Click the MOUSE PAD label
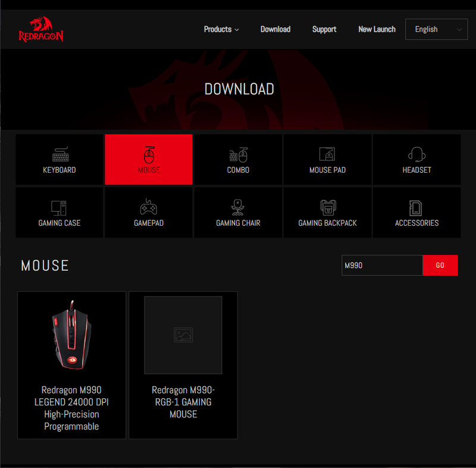The height and width of the screenshot is (468, 476). click(x=328, y=170)
